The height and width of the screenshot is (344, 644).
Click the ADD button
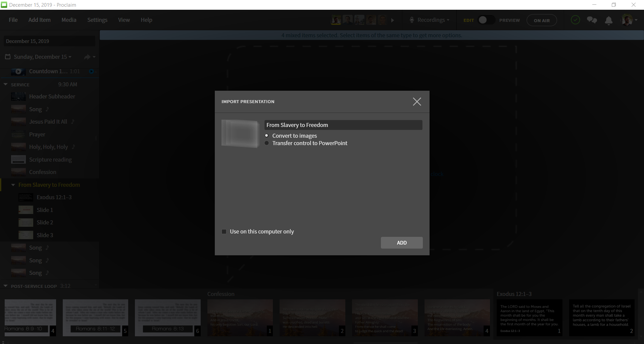click(x=402, y=243)
